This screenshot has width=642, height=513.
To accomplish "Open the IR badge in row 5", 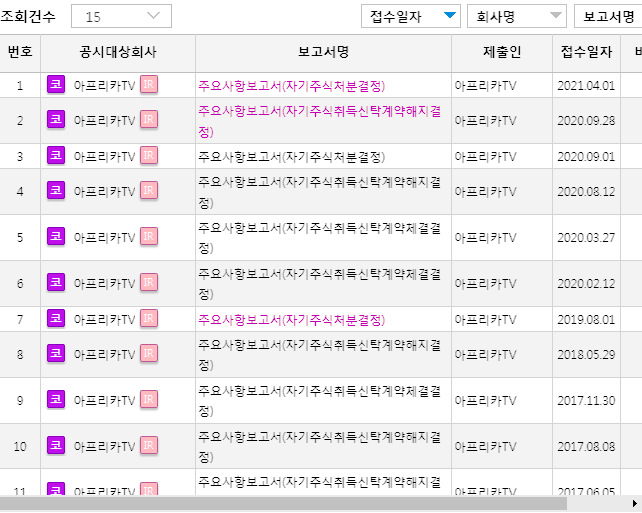I will pos(149,236).
